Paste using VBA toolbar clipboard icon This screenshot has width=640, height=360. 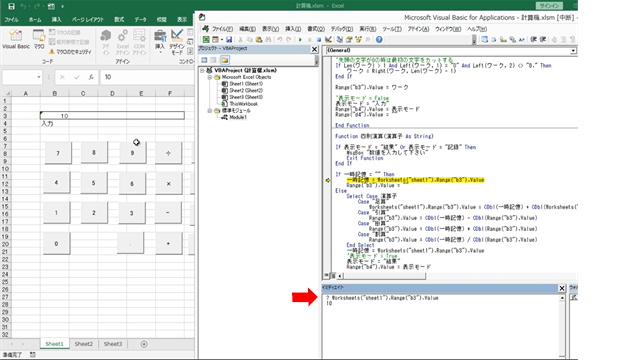pos(259,40)
